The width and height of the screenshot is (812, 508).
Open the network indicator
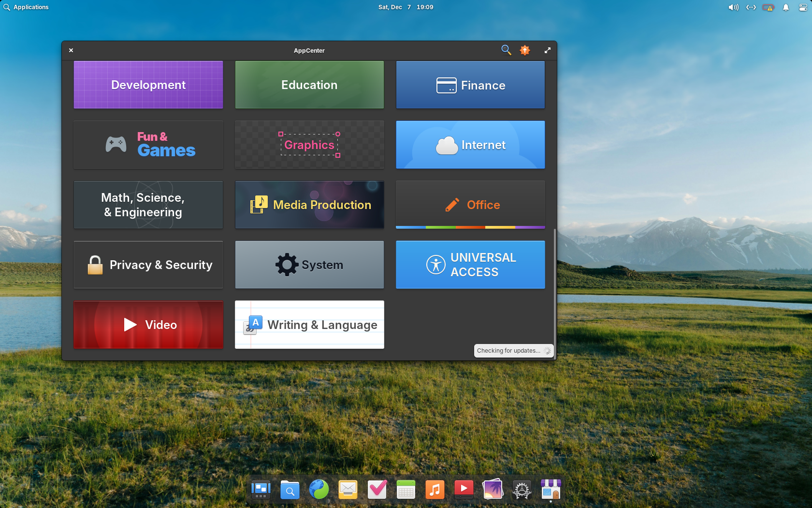point(751,7)
